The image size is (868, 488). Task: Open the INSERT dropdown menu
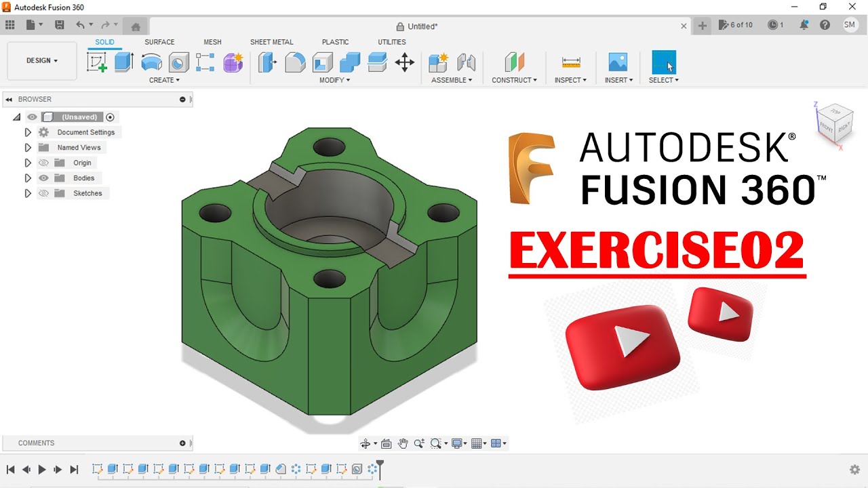618,80
